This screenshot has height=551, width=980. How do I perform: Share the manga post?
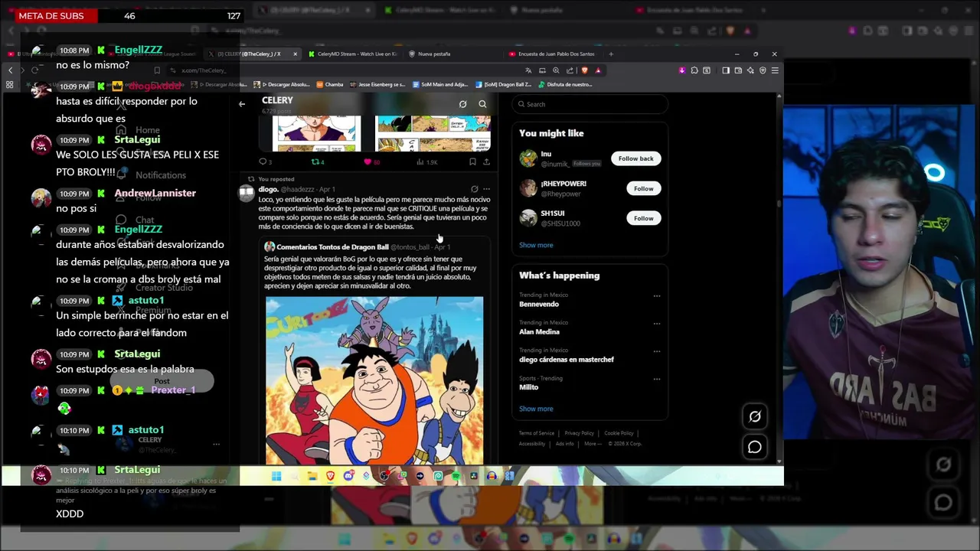486,161
